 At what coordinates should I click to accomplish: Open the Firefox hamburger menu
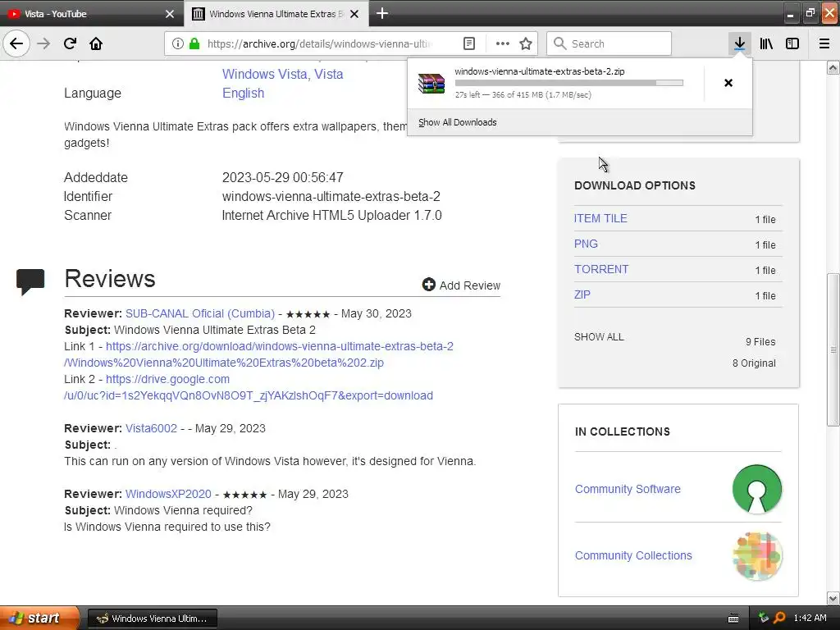pos(824,43)
